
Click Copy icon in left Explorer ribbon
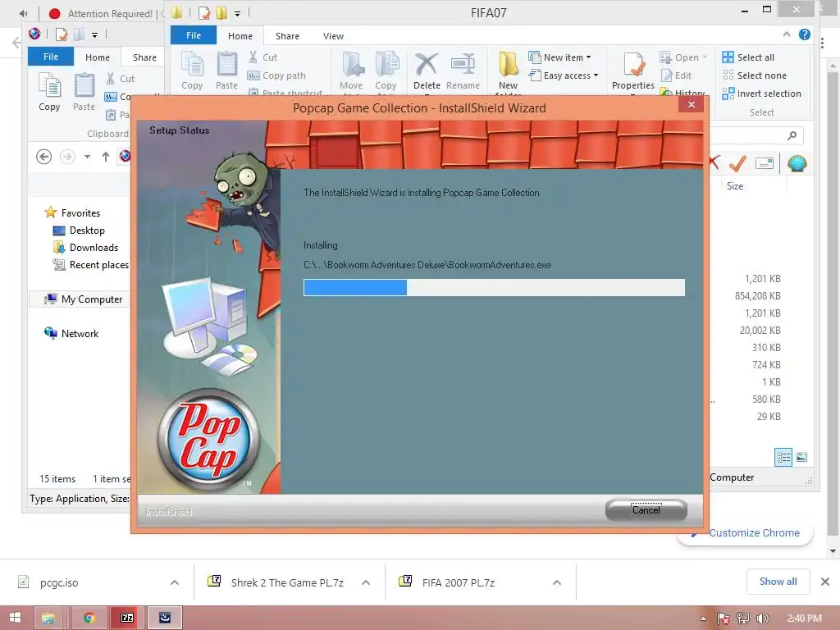49,92
